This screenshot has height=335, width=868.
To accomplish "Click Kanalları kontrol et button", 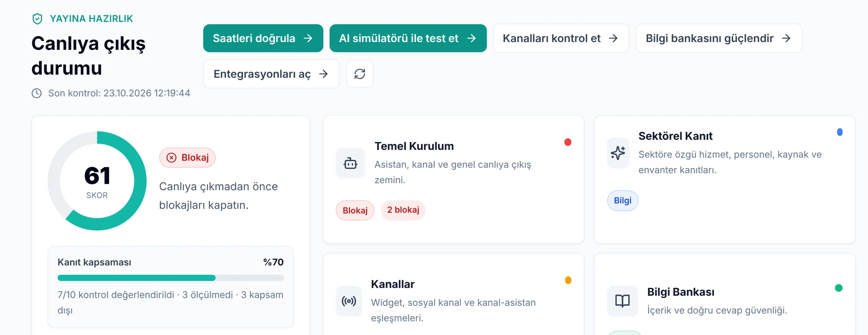I will click(x=561, y=38).
